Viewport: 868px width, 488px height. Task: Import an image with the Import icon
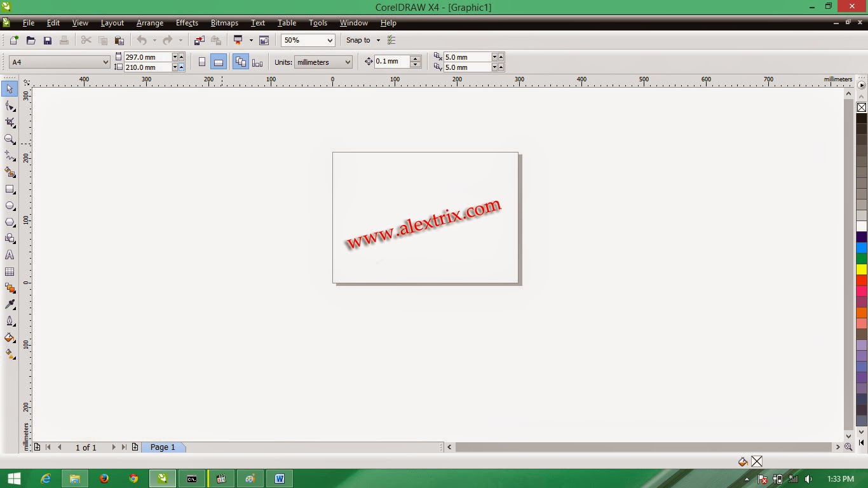point(199,40)
